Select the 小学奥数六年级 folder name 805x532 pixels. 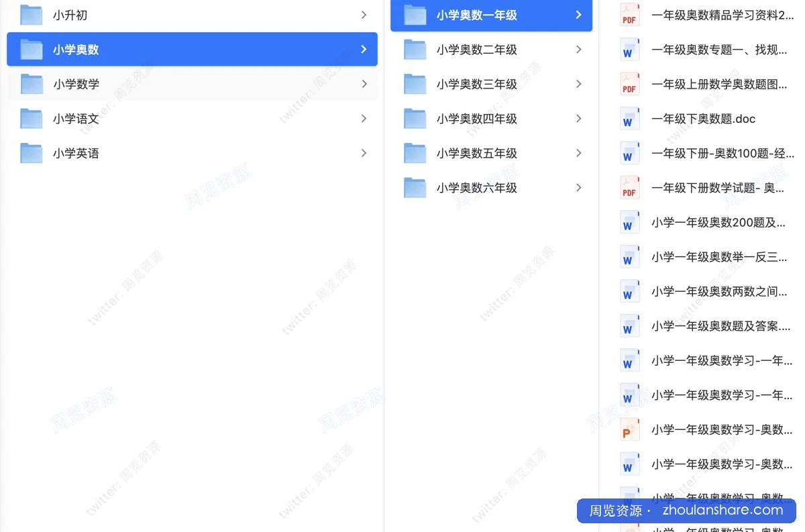pyautogui.click(x=477, y=187)
